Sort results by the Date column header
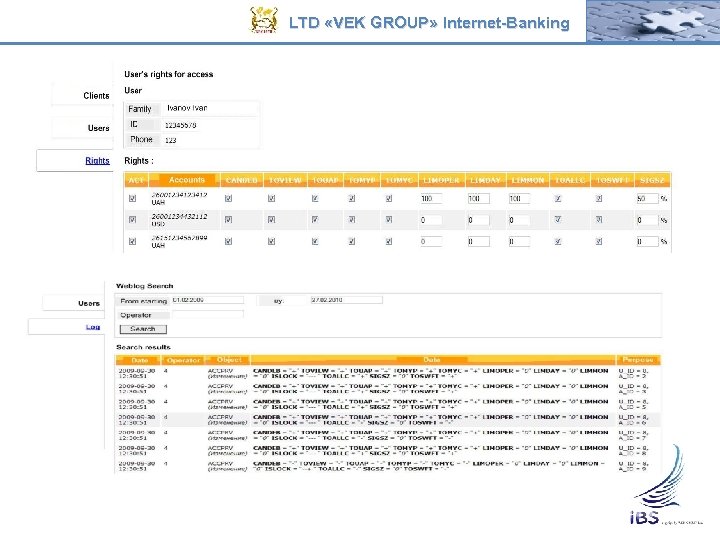This screenshot has width=720, height=540. (140, 360)
